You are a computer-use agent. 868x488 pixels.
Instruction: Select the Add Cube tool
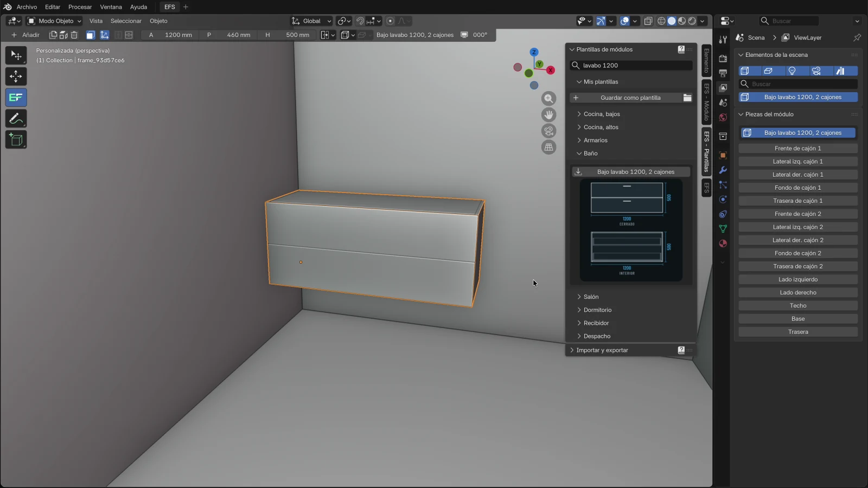click(16, 140)
